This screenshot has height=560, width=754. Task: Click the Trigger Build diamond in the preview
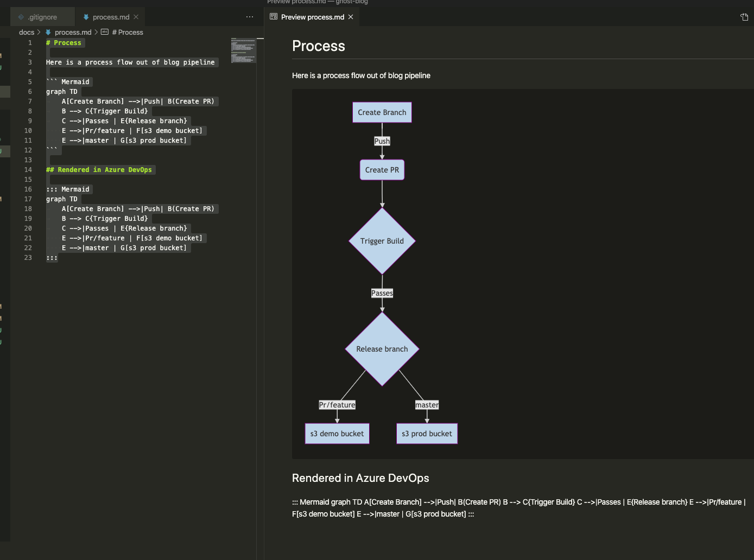click(382, 240)
